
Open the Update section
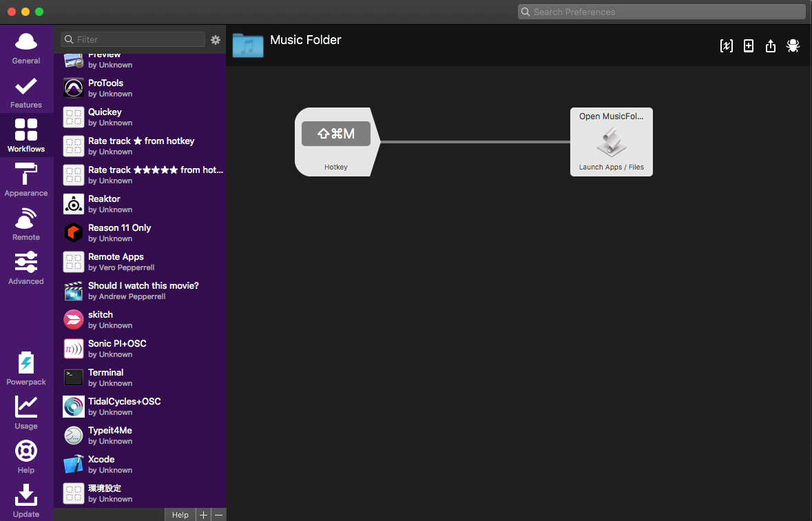tap(26, 500)
